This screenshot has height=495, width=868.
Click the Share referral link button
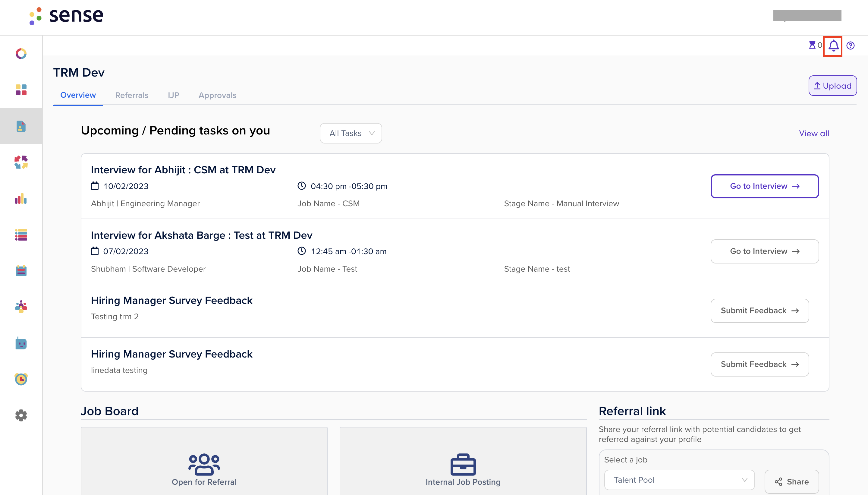pos(791,482)
